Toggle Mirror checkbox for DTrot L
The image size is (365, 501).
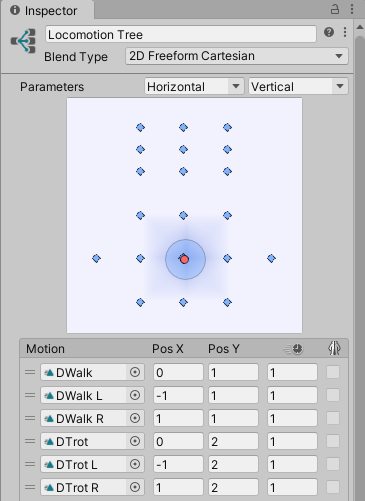[x=333, y=464]
